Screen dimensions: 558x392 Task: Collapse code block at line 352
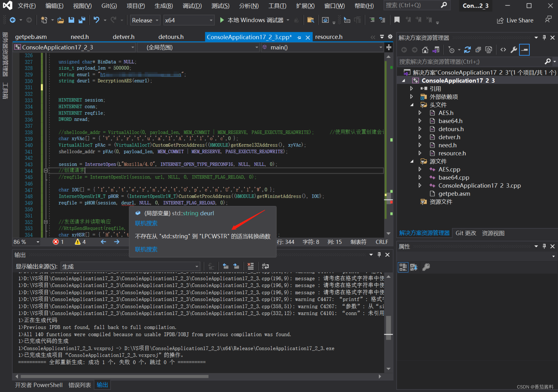pos(46,222)
